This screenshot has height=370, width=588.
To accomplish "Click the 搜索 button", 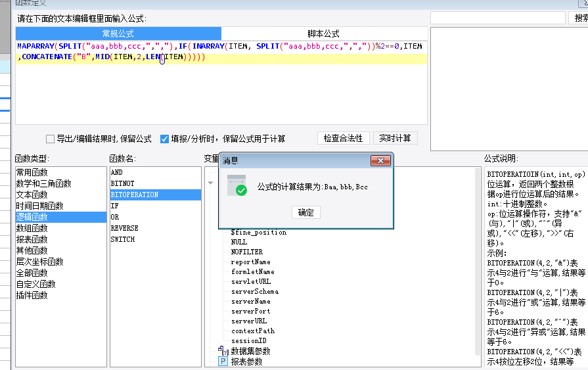I will (x=579, y=18).
